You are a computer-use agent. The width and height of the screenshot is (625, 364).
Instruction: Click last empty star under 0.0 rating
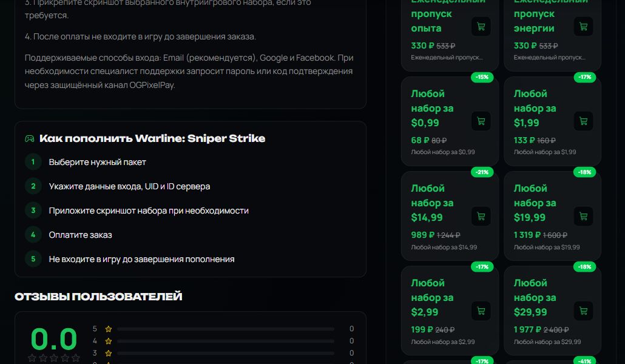point(76,358)
